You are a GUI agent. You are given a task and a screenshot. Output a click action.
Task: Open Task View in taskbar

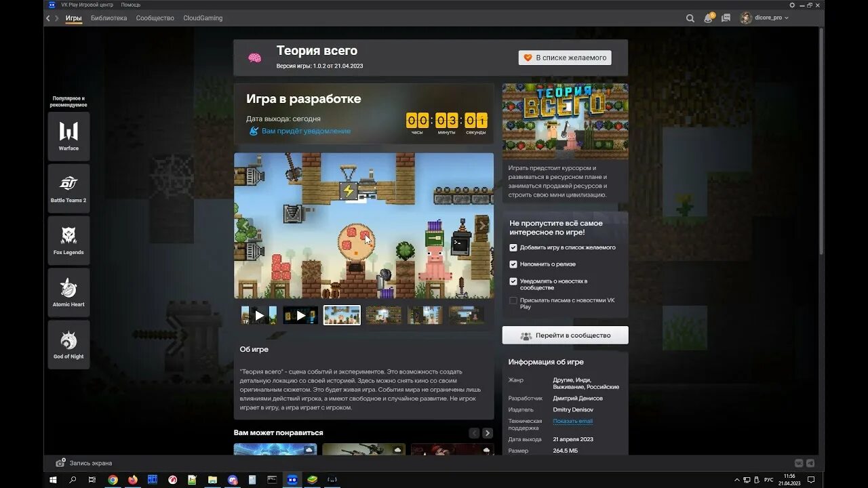pos(92,480)
